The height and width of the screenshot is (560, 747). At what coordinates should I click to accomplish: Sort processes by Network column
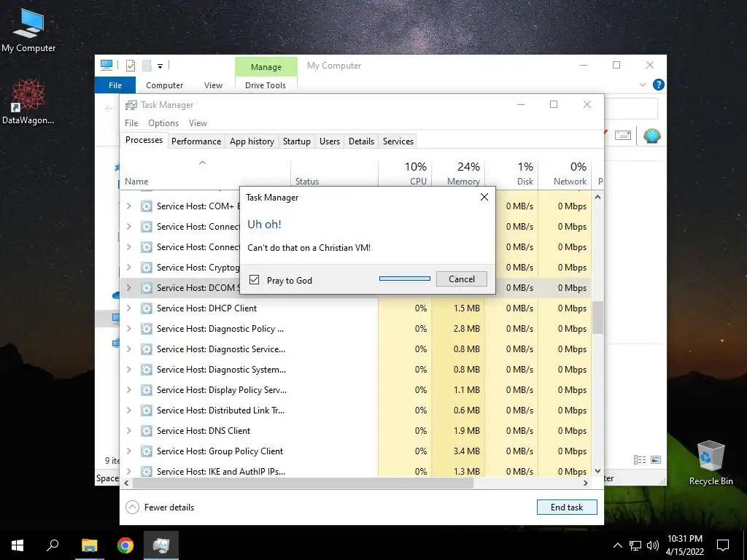(x=565, y=174)
